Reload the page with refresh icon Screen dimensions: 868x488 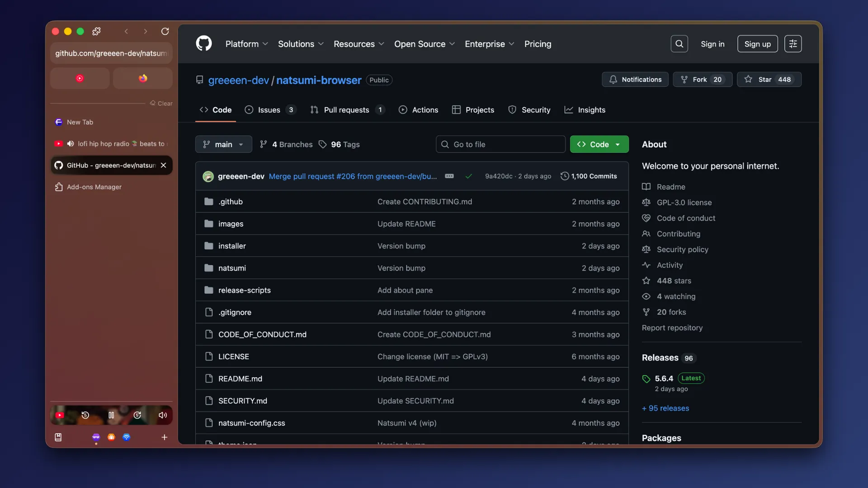coord(165,31)
